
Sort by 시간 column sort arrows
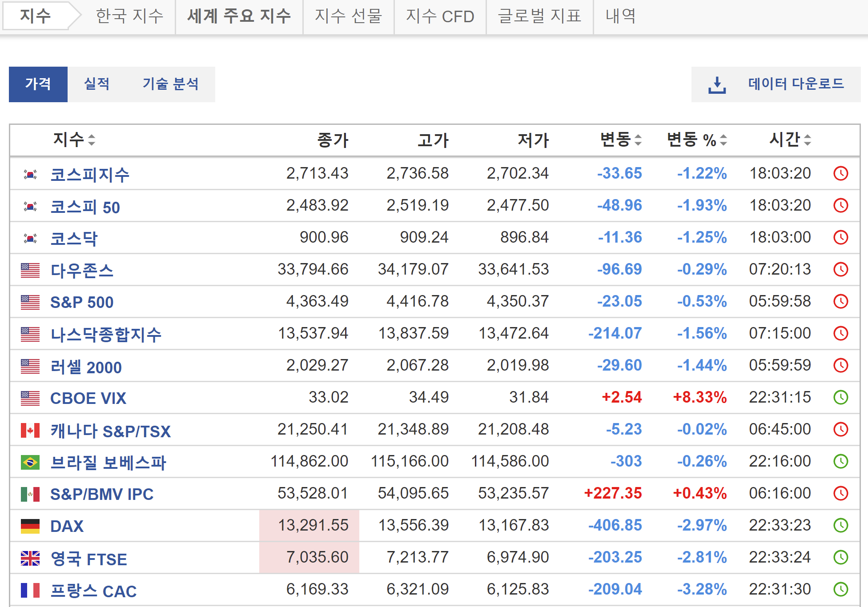pyautogui.click(x=808, y=140)
